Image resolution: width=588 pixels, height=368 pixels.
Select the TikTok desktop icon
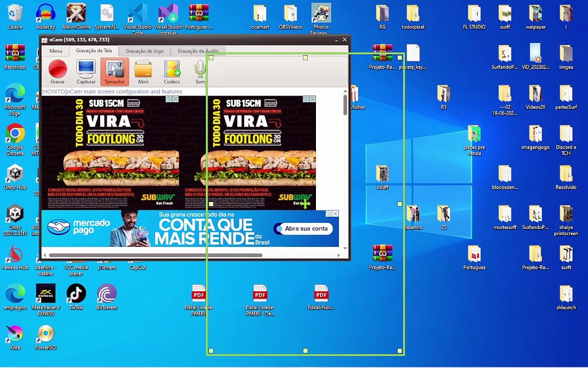click(76, 297)
